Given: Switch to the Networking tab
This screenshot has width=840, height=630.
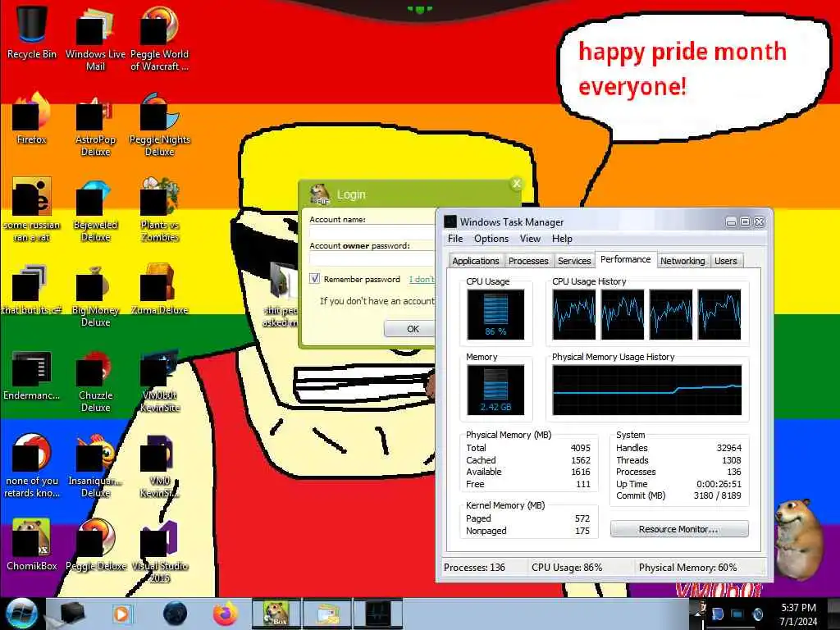Looking at the screenshot, I should [x=682, y=261].
